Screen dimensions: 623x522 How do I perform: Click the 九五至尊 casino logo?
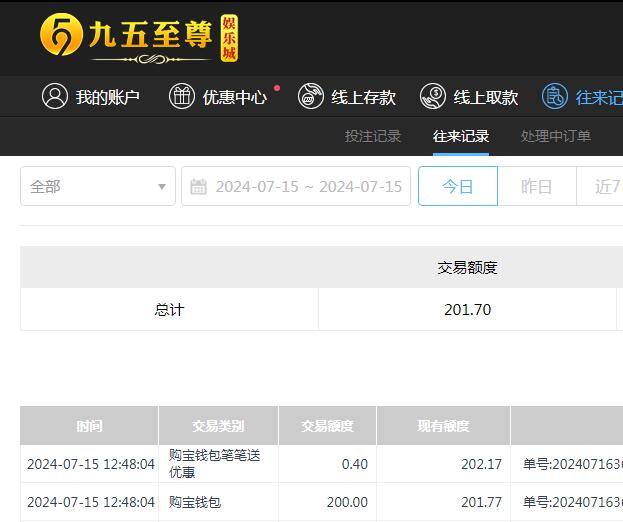coord(139,39)
